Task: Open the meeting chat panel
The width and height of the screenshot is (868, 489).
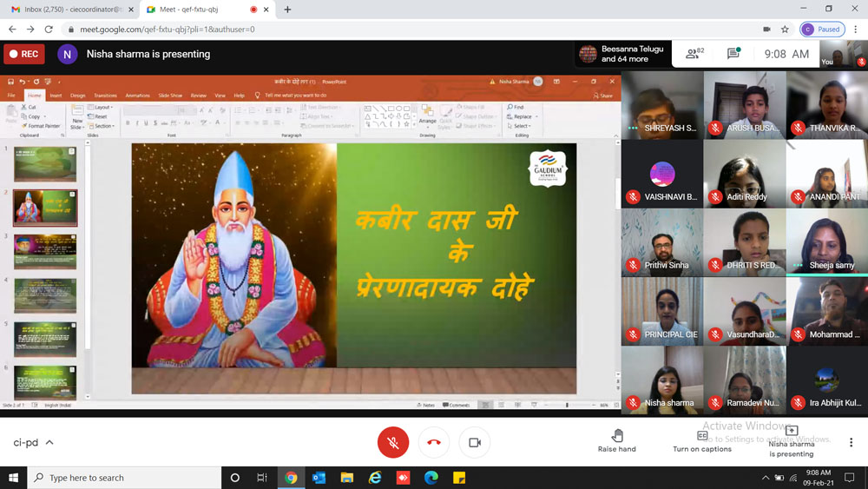Action: 733,54
